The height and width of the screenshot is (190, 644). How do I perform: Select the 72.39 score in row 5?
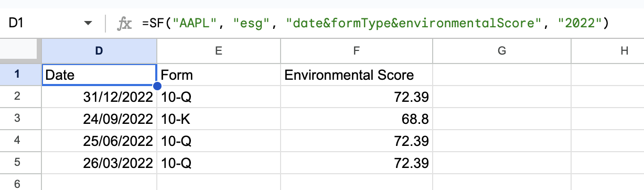pos(357,163)
